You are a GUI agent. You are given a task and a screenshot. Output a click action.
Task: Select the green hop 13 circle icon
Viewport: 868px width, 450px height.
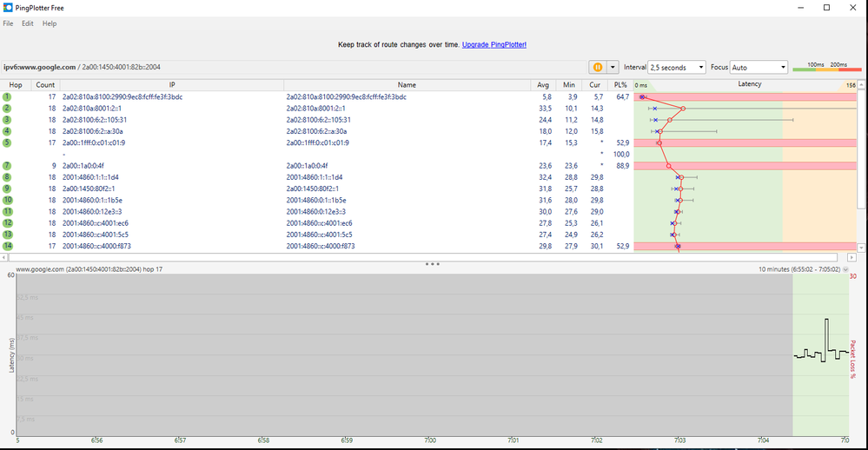[7, 235]
